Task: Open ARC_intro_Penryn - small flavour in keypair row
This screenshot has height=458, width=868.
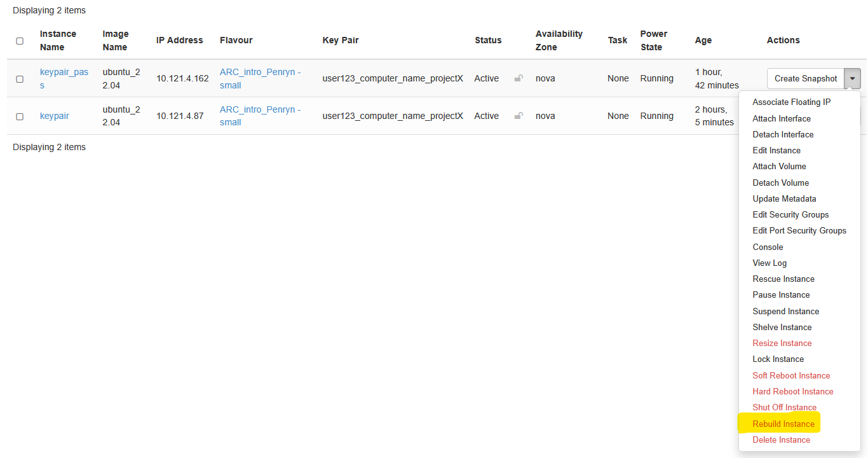Action: tap(261, 116)
